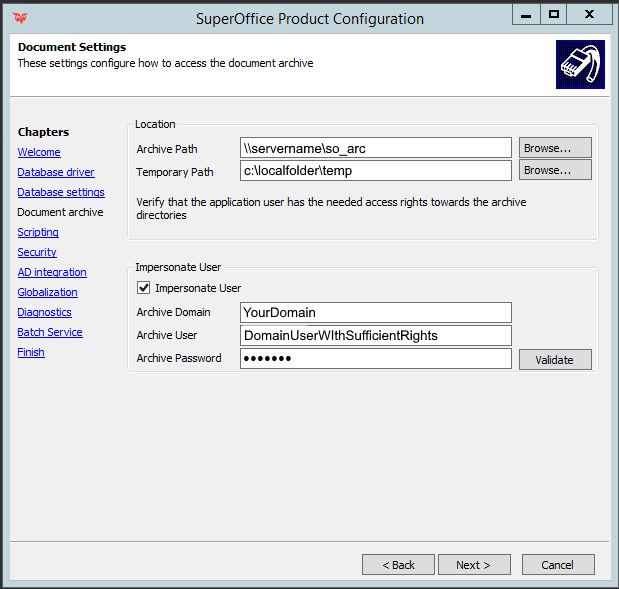Jump to the Scripting chapter

pos(38,232)
